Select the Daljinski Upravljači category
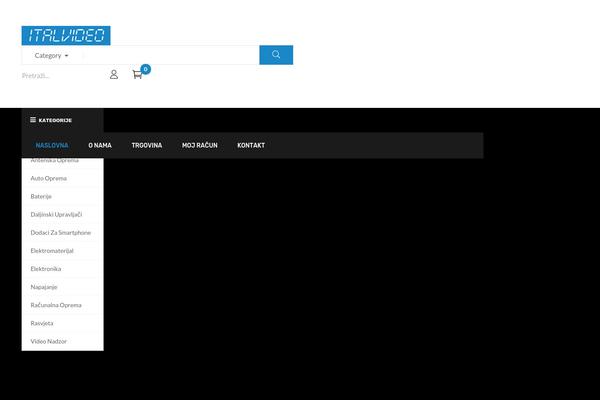Image resolution: width=600 pixels, height=400 pixels. [x=56, y=215]
